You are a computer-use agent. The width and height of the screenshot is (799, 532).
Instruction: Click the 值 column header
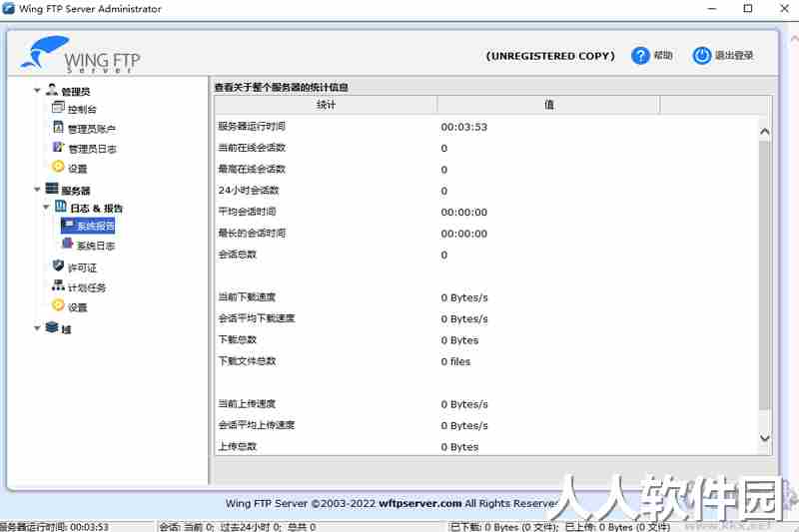(x=548, y=105)
